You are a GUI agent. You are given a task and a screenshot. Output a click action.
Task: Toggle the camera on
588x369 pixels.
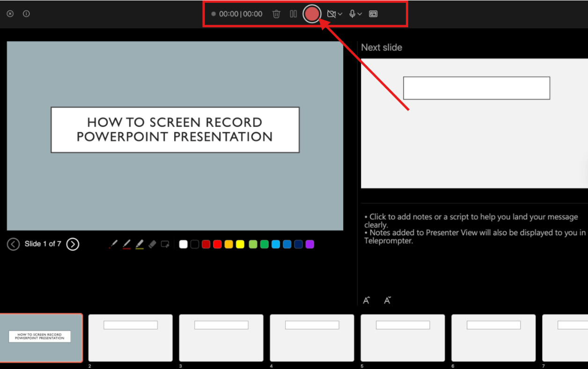331,14
